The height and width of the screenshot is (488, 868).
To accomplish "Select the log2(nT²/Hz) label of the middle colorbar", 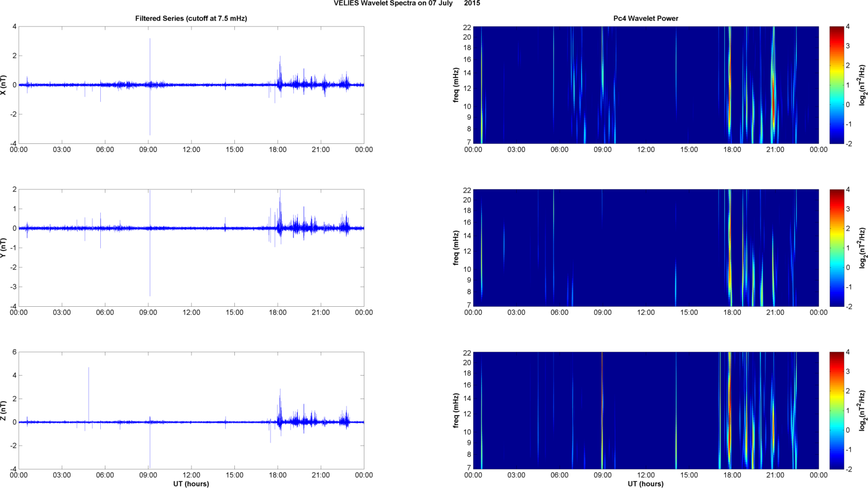I will [x=862, y=248].
